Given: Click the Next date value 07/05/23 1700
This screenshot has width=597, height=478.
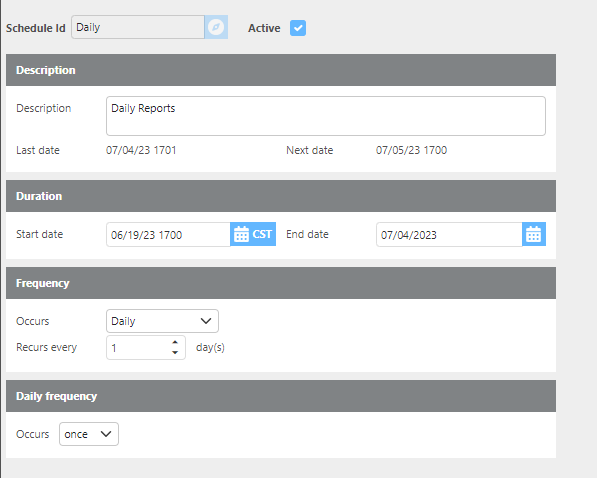Looking at the screenshot, I should [412, 150].
